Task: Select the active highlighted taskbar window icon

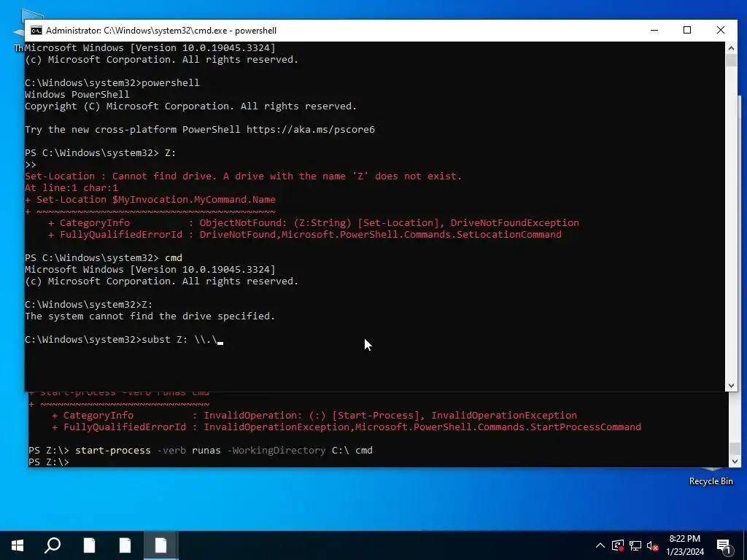Action: pyautogui.click(x=160, y=545)
